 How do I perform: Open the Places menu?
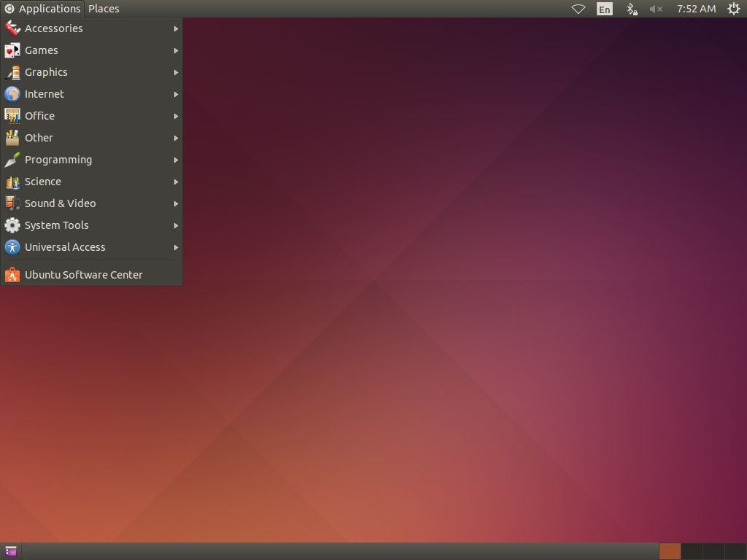104,9
